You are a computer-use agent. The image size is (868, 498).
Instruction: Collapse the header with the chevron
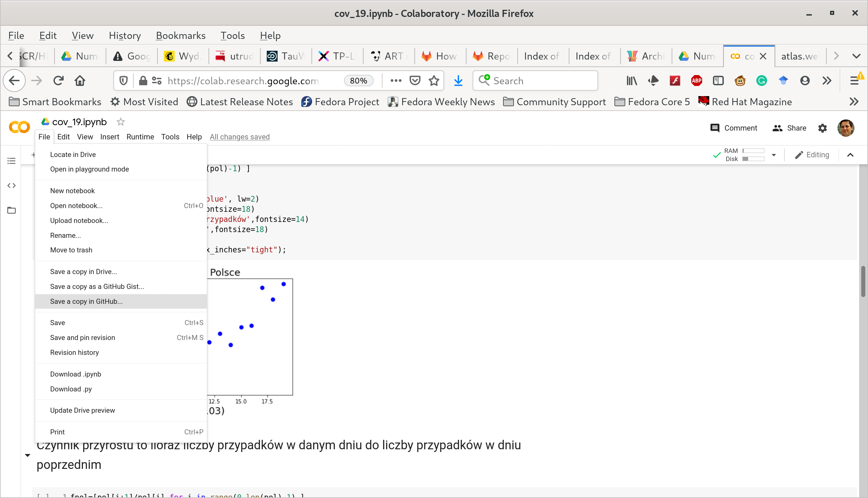(850, 155)
